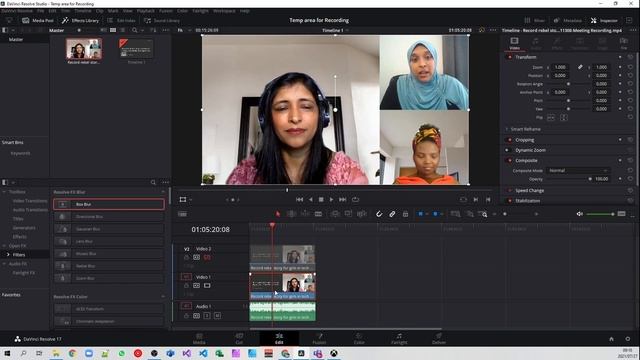
Task: Play the timeline forward
Action: (331, 200)
